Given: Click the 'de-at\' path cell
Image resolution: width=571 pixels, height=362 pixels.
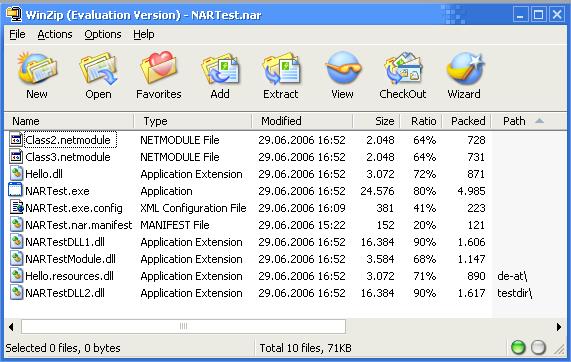Looking at the screenshot, I should tap(512, 276).
